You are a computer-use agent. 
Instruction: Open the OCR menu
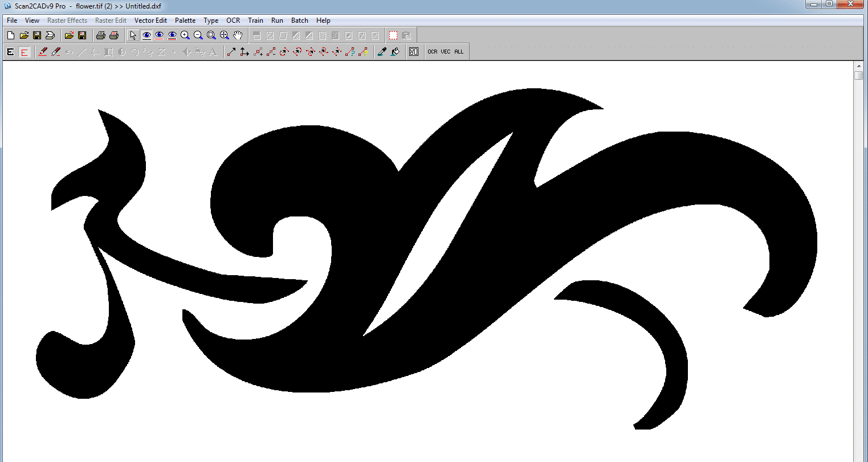tap(233, 20)
